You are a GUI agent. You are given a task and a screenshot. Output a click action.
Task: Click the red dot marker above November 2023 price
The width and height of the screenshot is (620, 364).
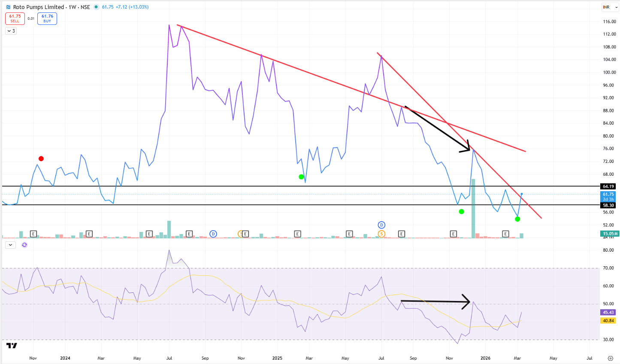coord(41,159)
